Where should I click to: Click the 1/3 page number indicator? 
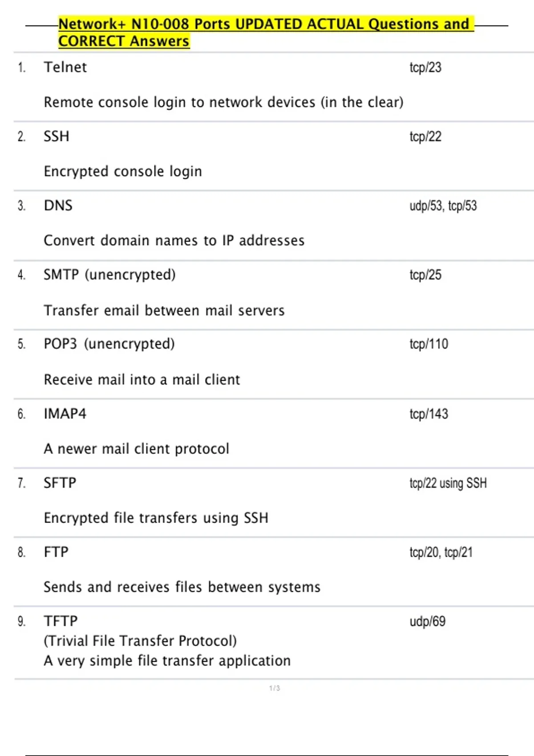275,688
